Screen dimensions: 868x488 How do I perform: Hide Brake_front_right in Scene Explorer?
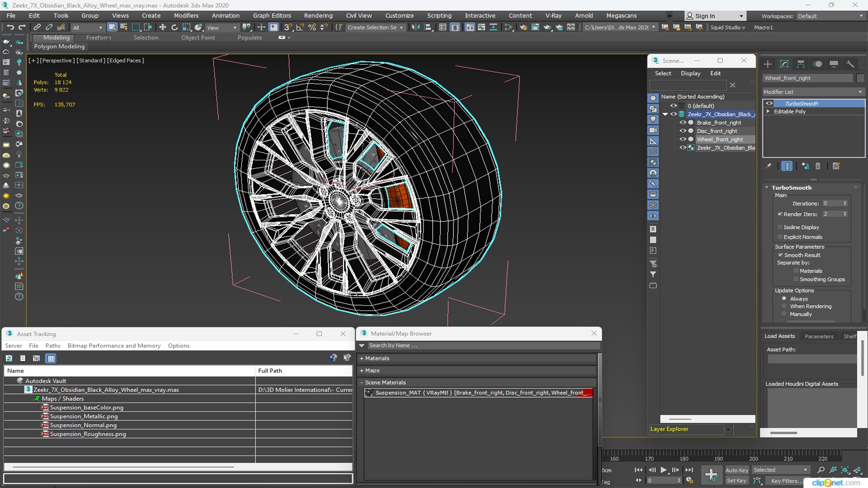coord(683,122)
